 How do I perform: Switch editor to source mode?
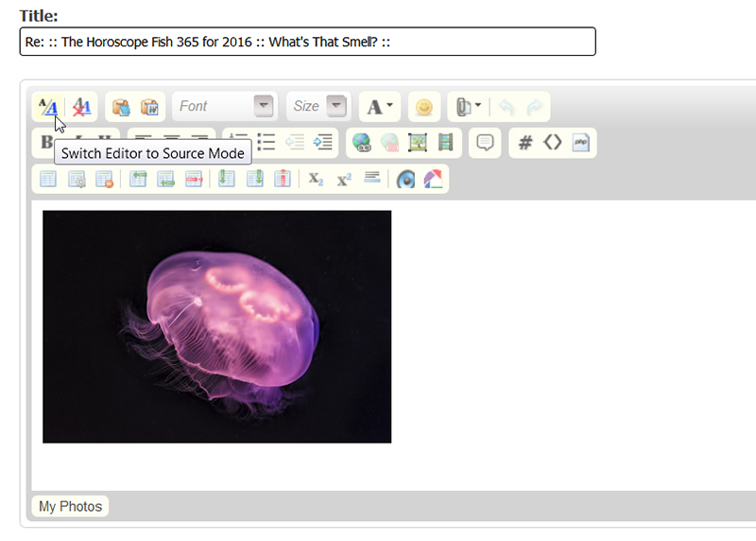coord(48,107)
